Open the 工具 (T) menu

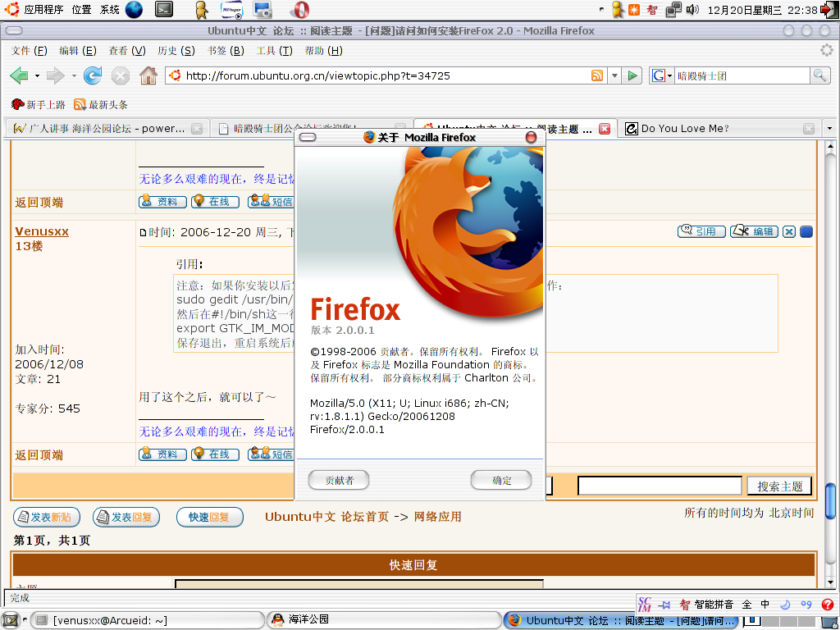[274, 51]
